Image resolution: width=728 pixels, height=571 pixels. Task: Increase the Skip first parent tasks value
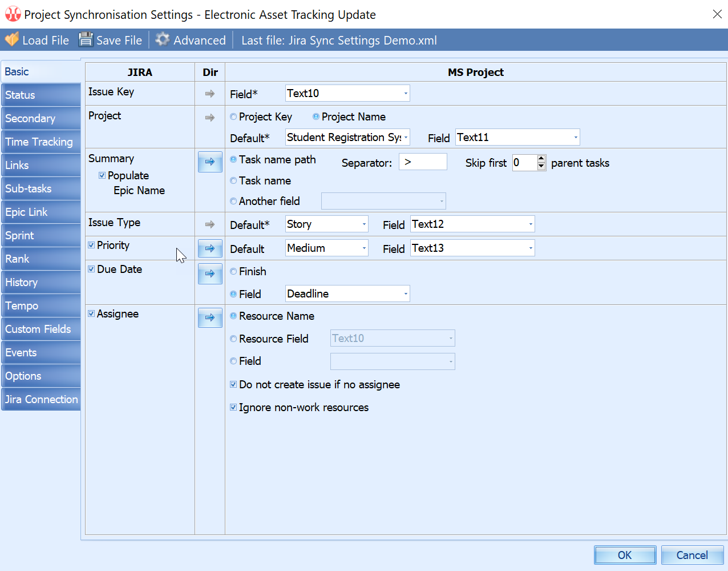tap(541, 159)
